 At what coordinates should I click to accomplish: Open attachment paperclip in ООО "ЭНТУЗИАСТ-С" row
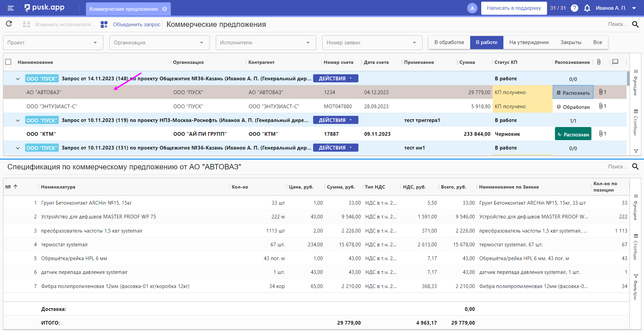click(601, 106)
